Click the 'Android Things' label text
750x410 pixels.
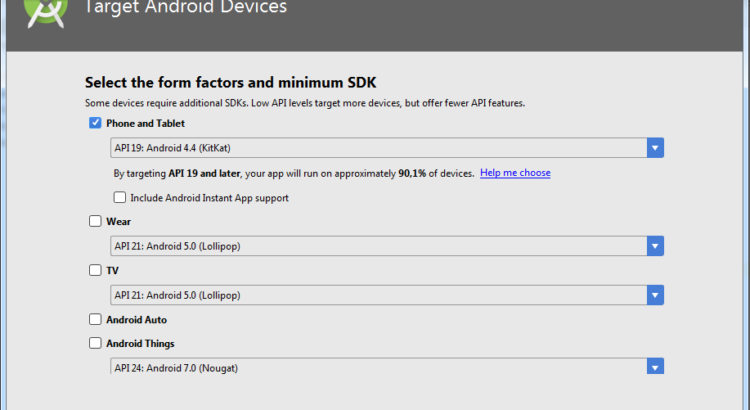[x=140, y=343]
